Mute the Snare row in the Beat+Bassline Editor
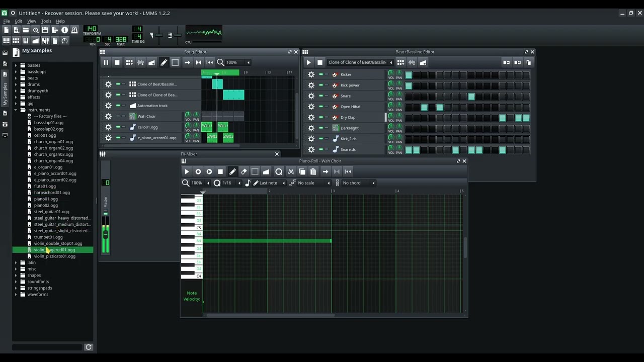Viewport: 644px width, 362px height. [x=321, y=96]
